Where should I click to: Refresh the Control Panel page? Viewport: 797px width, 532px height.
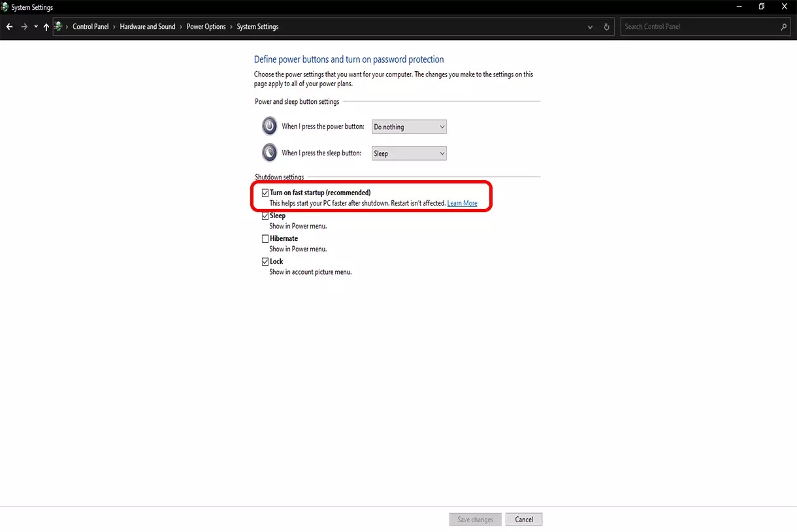(606, 27)
